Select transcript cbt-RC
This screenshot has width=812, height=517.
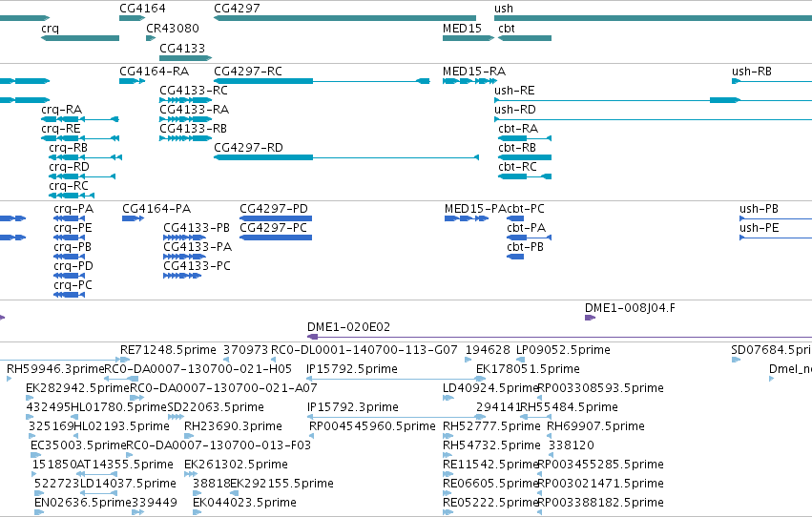[x=525, y=176]
